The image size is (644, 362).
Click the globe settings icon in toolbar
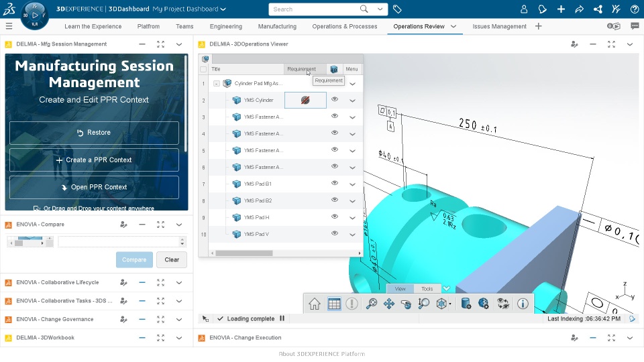tap(484, 304)
